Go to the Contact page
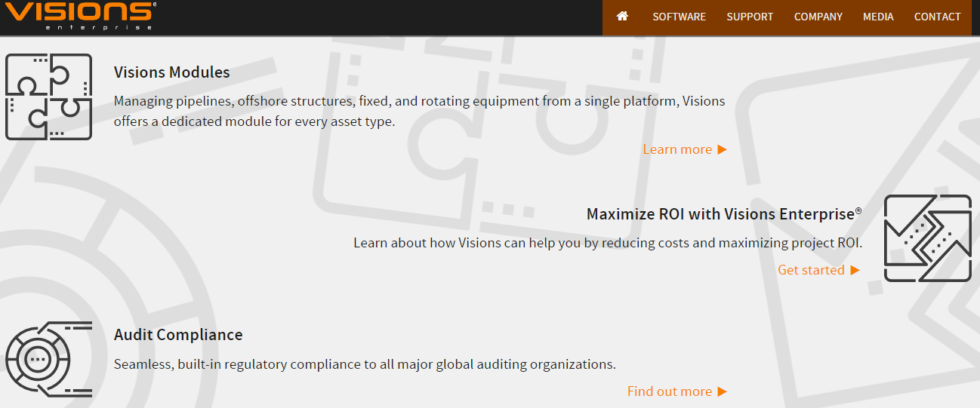The image size is (980, 408). 937,17
